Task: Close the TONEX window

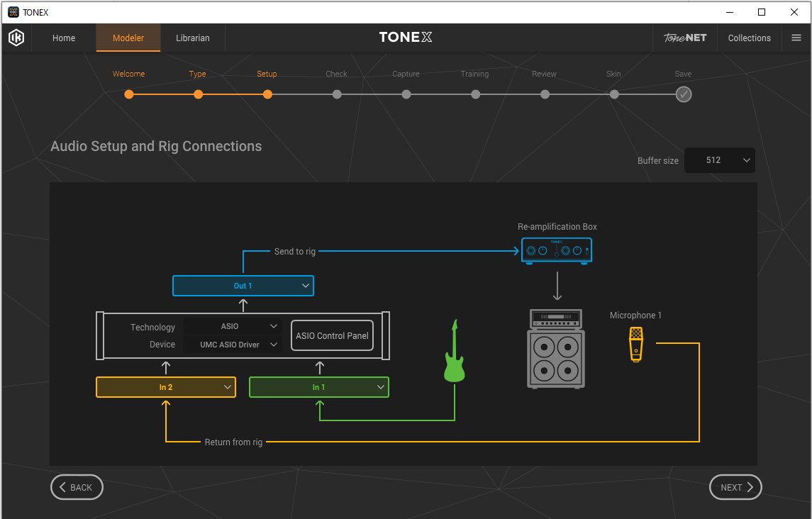Action: coord(794,12)
